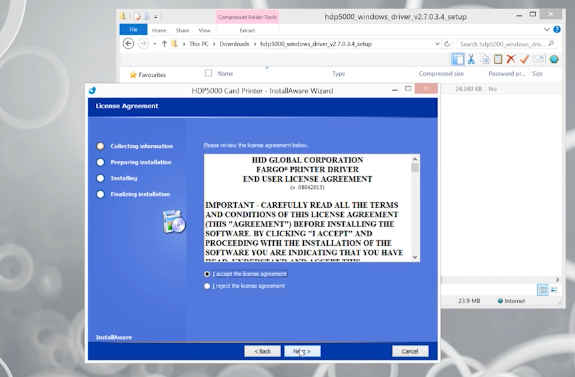Toggle the preview pane layout icon
This screenshot has width=575, height=377.
pyautogui.click(x=458, y=59)
